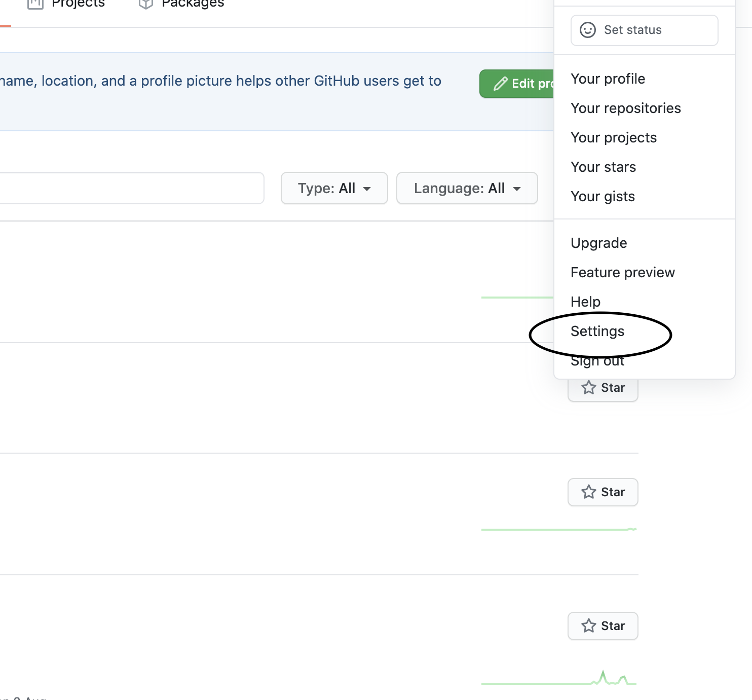Screen dimensions: 752x700
Task: Choose Upgrade in the account menu
Action: (x=598, y=243)
